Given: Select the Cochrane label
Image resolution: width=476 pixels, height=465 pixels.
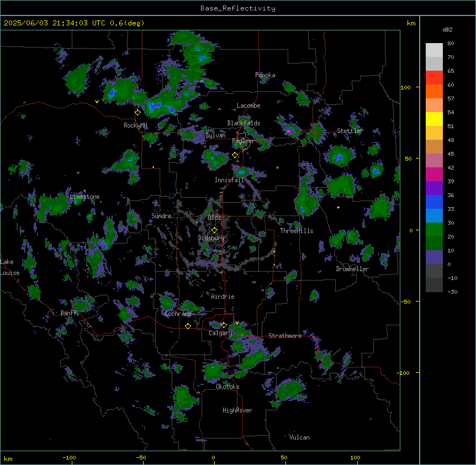Looking at the screenshot, I should 178,314.
